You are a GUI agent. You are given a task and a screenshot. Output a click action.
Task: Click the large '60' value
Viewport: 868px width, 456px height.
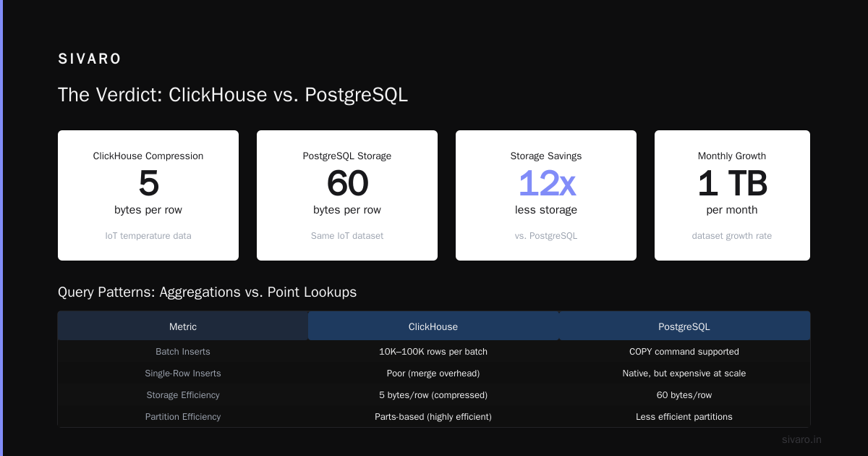347,183
